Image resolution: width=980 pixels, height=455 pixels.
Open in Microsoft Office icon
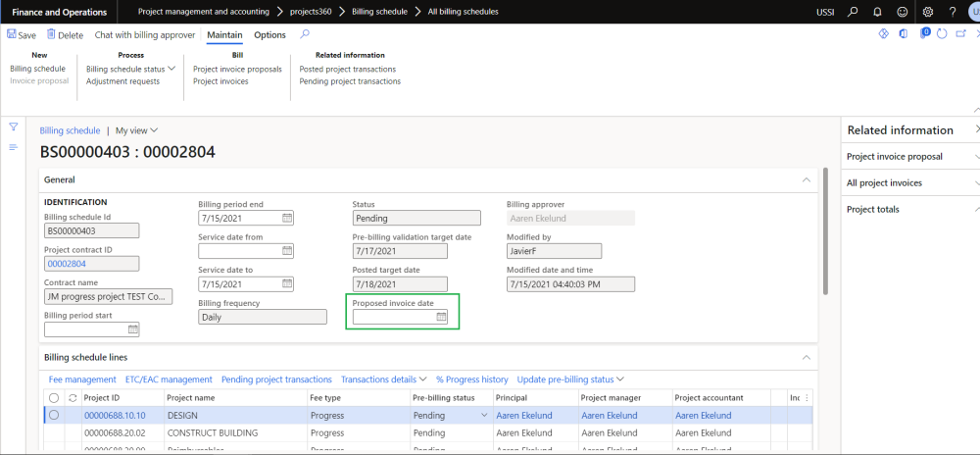[x=903, y=34]
